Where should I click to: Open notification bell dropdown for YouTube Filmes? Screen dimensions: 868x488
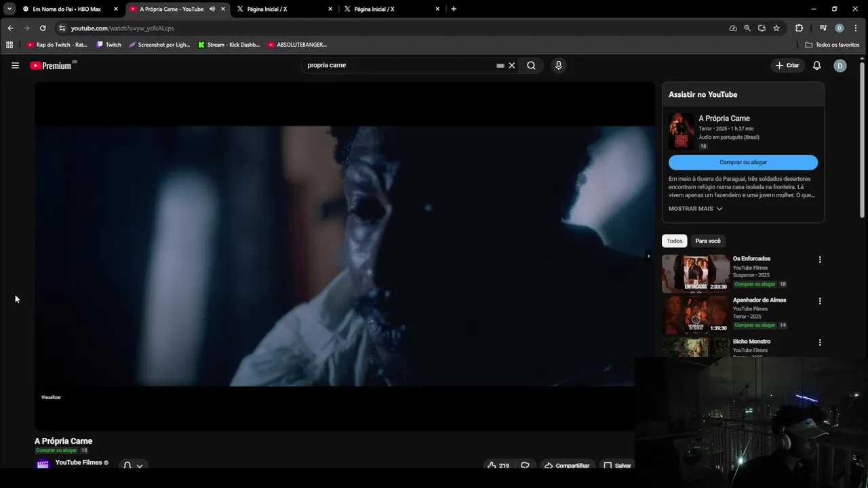click(133, 466)
